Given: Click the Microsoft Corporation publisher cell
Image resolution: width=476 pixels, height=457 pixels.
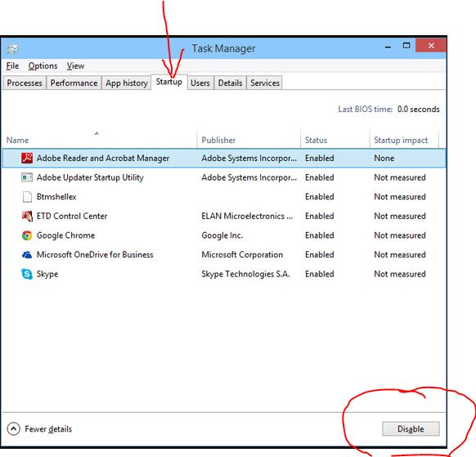Looking at the screenshot, I should click(x=242, y=254).
